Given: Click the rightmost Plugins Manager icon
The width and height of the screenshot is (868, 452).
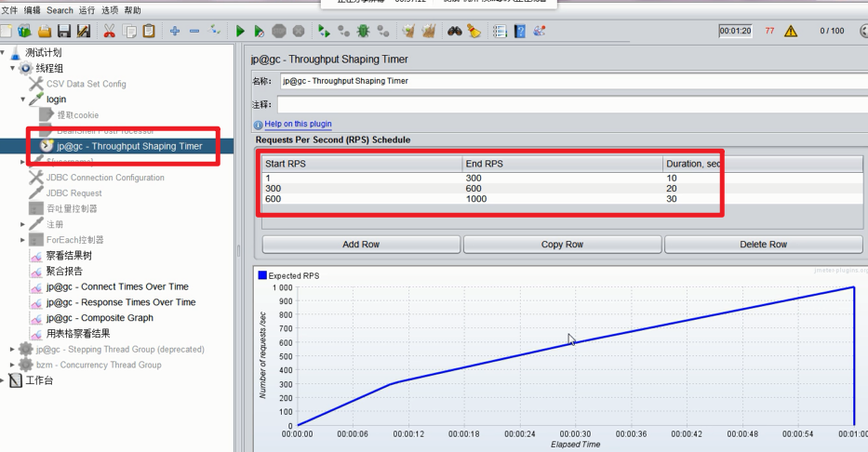Looking at the screenshot, I should click(x=540, y=31).
